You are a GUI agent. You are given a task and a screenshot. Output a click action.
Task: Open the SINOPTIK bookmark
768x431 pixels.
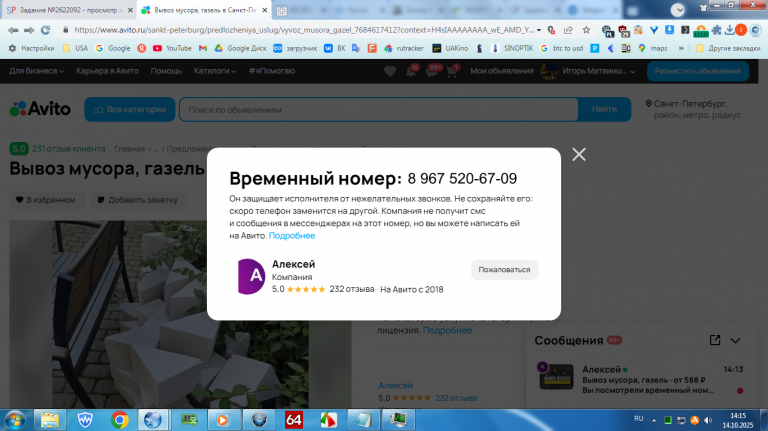(x=512, y=48)
